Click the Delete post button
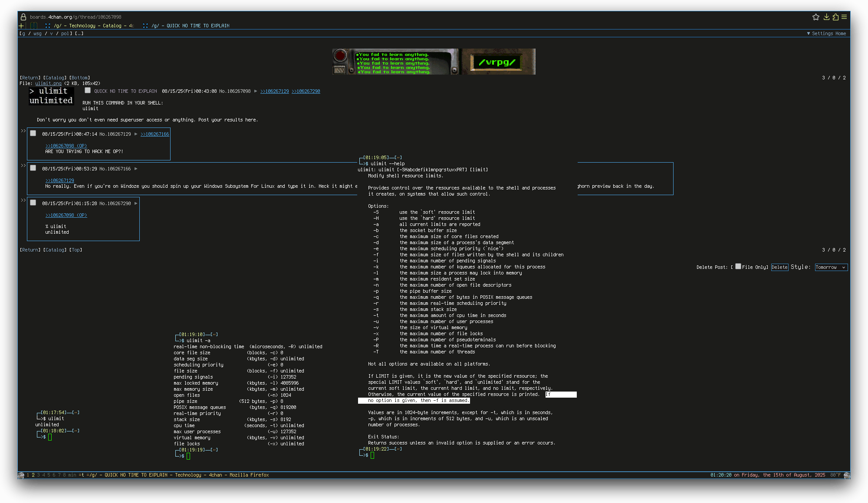 tap(779, 267)
